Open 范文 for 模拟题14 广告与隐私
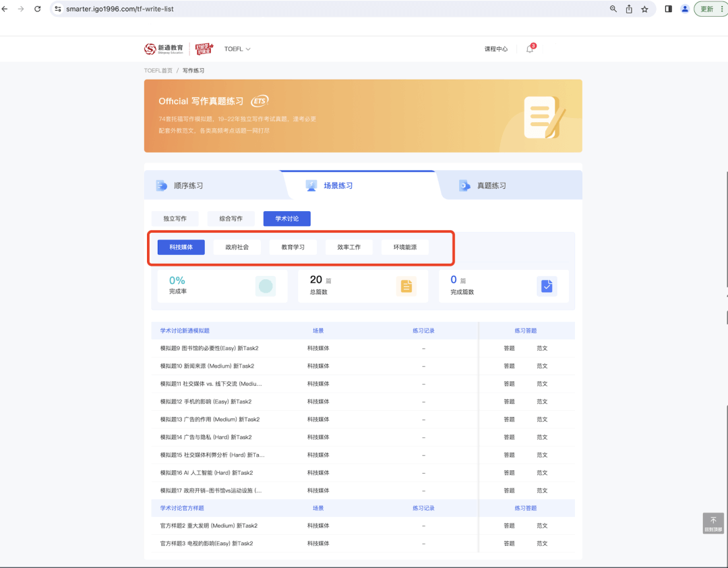 [x=542, y=437]
